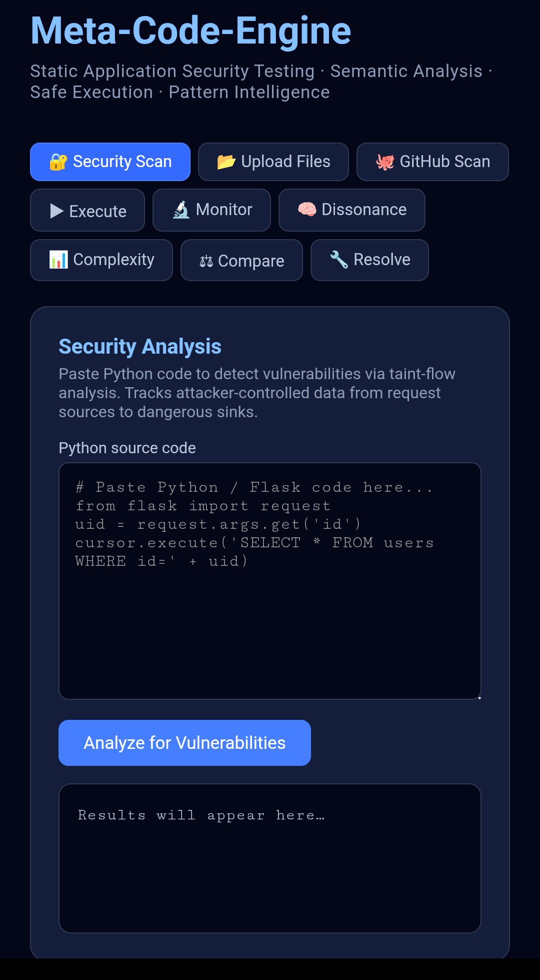
Task: Click the wrench icon on Resolve
Action: (338, 260)
